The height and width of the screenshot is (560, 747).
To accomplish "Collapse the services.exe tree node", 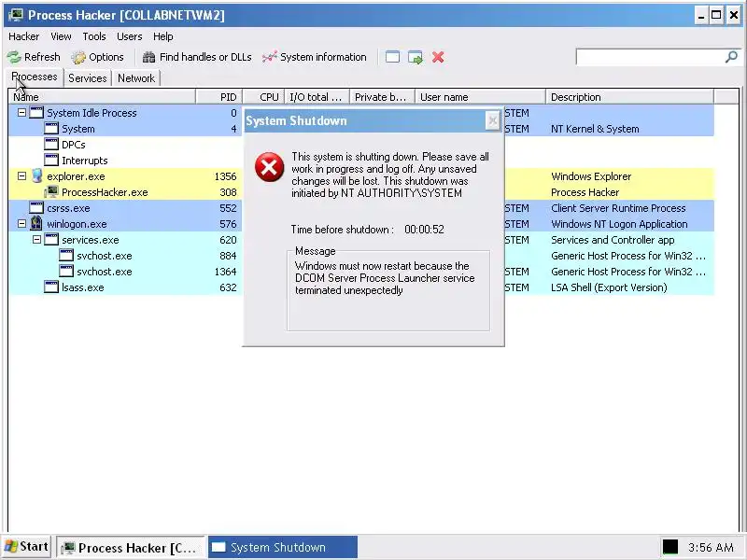I will (x=36, y=240).
